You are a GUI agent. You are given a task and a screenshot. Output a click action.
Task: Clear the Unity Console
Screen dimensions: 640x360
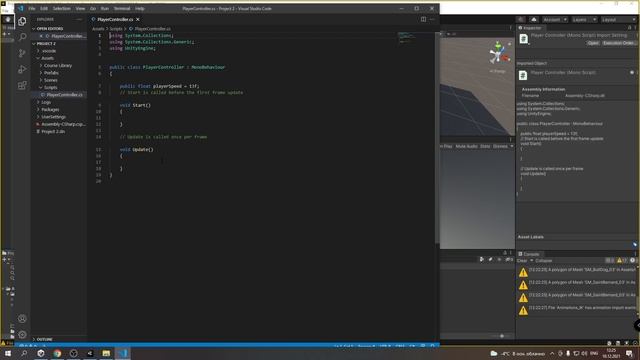[x=522, y=260]
